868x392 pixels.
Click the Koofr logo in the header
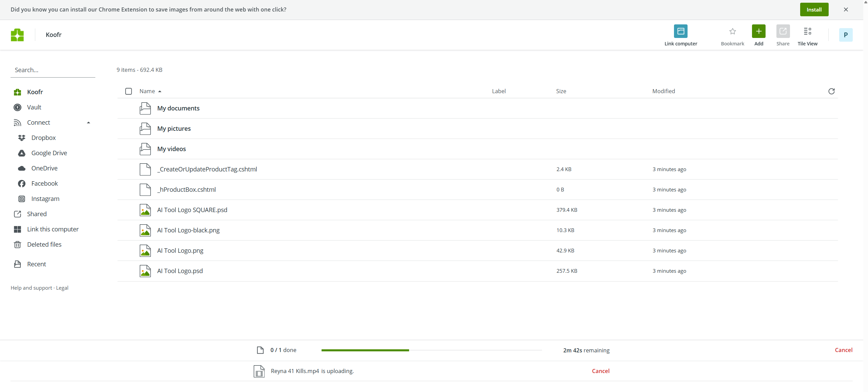click(x=17, y=35)
